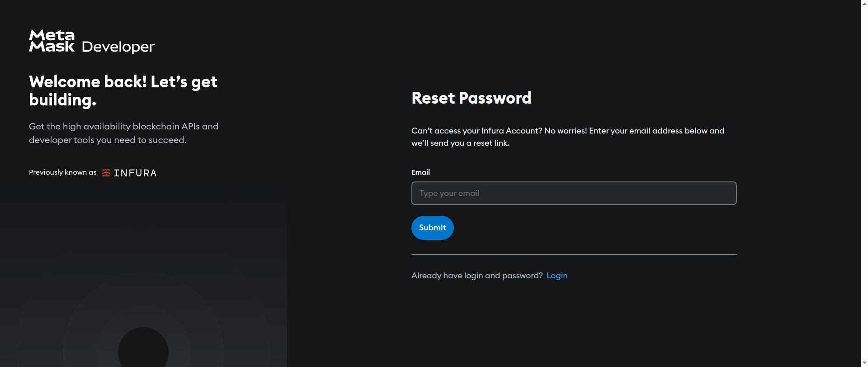This screenshot has width=868, height=367.
Task: Click the Reset Password heading
Action: click(471, 98)
